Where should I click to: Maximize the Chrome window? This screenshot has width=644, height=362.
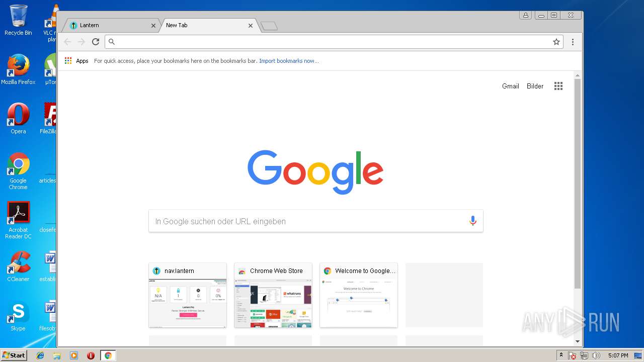pos(554,15)
